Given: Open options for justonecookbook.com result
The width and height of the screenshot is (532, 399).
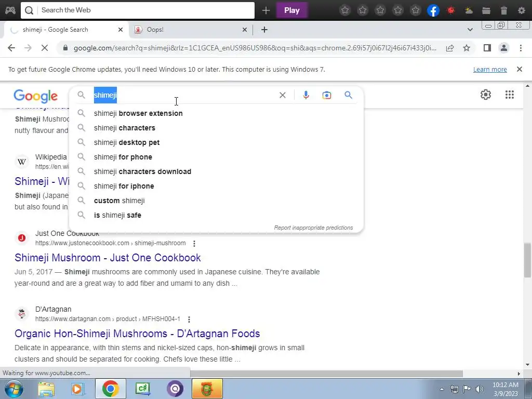Looking at the screenshot, I should point(194,243).
